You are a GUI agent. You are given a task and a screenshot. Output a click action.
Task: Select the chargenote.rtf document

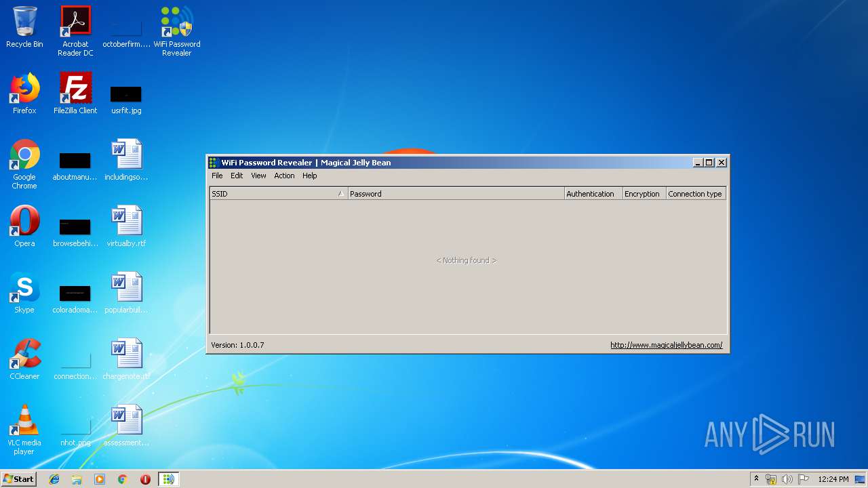click(126, 359)
